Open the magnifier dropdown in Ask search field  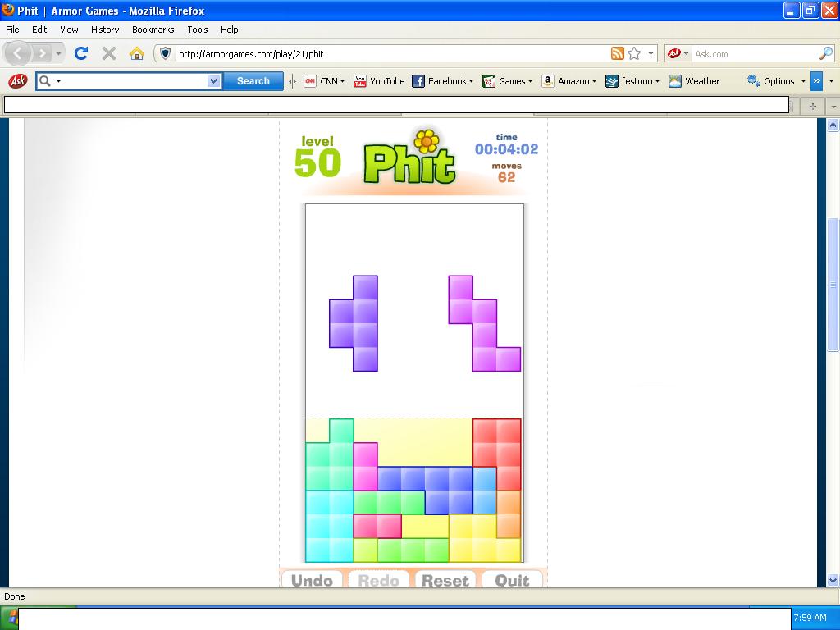pos(58,81)
